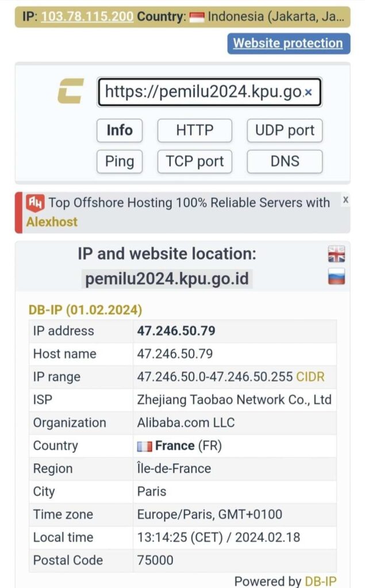Select the Info check button
The height and width of the screenshot is (588, 365).
(x=120, y=130)
